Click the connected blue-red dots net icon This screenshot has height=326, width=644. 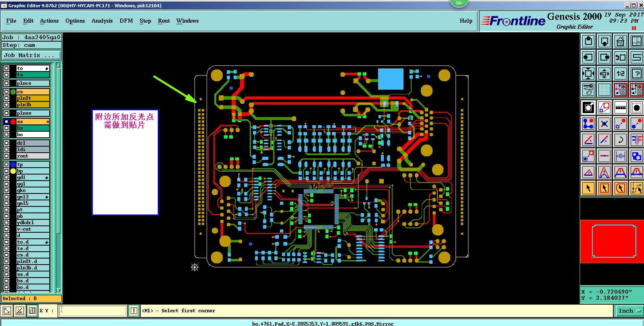click(588, 124)
